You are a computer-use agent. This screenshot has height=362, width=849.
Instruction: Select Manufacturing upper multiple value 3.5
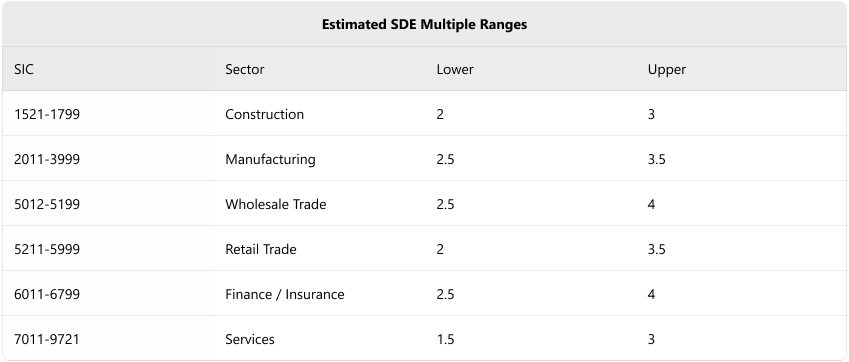coord(656,159)
